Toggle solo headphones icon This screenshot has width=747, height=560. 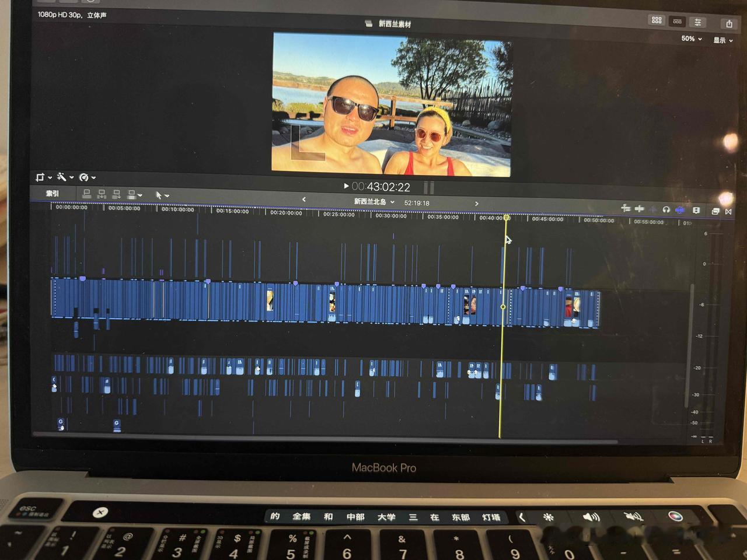(666, 209)
